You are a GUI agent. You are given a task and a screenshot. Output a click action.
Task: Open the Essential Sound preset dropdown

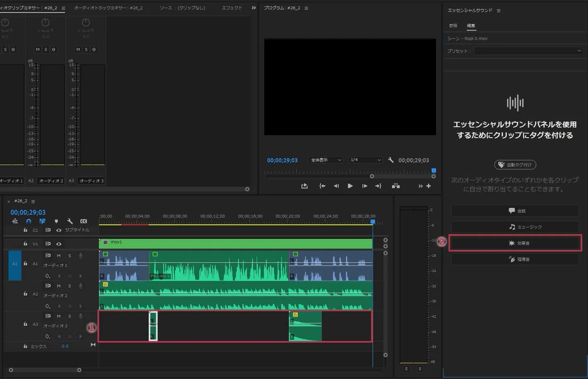(x=528, y=51)
